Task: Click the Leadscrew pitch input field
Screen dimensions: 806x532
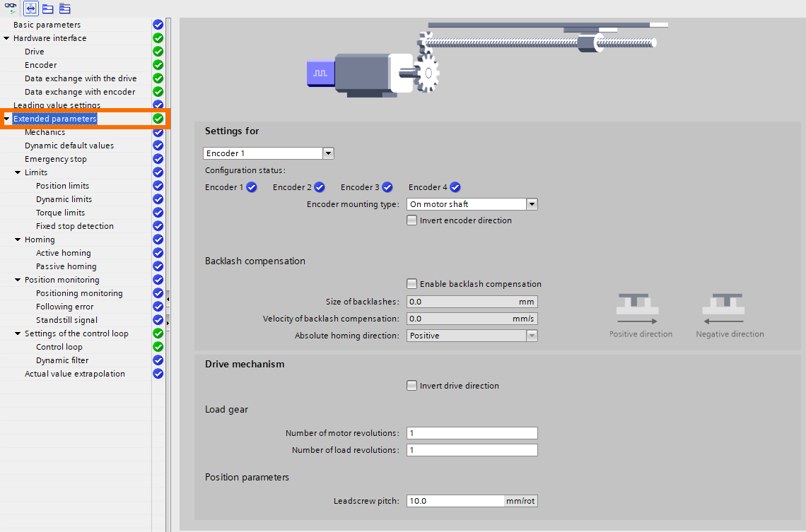Action: [x=455, y=500]
